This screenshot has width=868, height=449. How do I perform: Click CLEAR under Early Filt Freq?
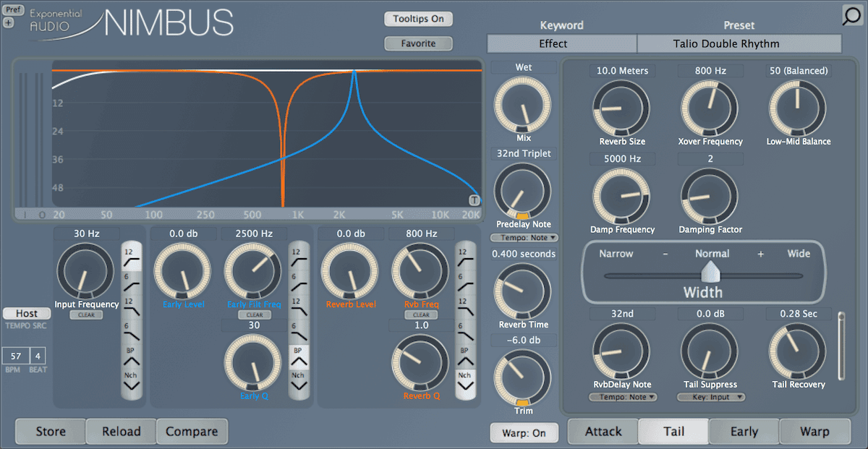(254, 315)
